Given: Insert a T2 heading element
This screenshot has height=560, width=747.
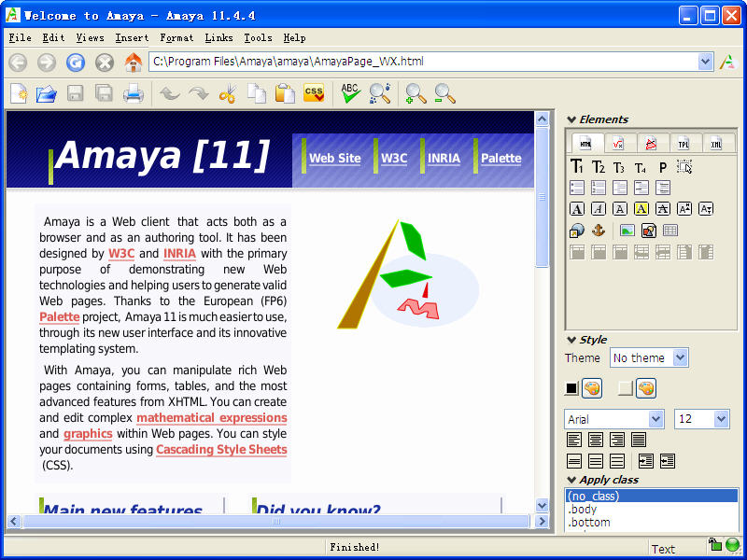Looking at the screenshot, I should click(x=598, y=167).
